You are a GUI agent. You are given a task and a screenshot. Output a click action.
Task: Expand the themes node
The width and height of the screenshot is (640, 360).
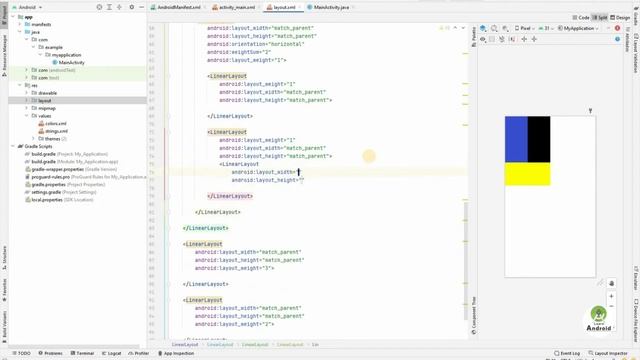pos(34,139)
